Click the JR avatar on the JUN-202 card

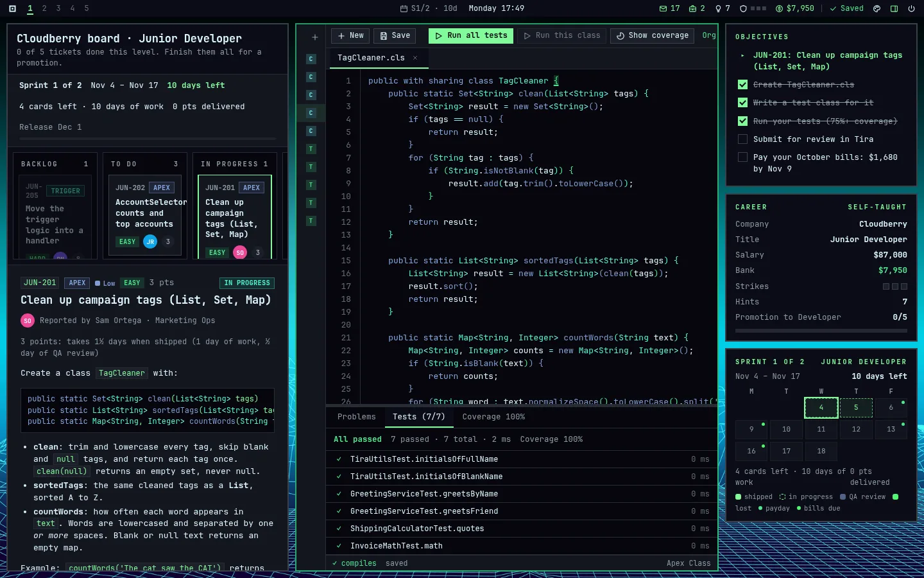(x=150, y=241)
